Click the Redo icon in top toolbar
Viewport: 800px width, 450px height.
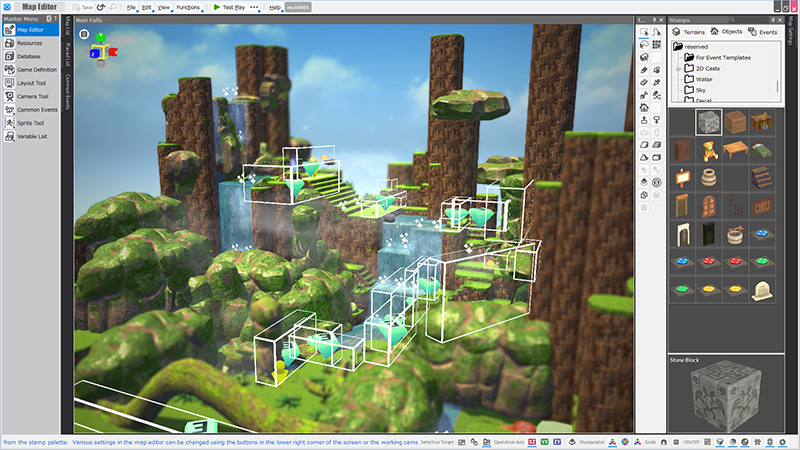click(113, 7)
